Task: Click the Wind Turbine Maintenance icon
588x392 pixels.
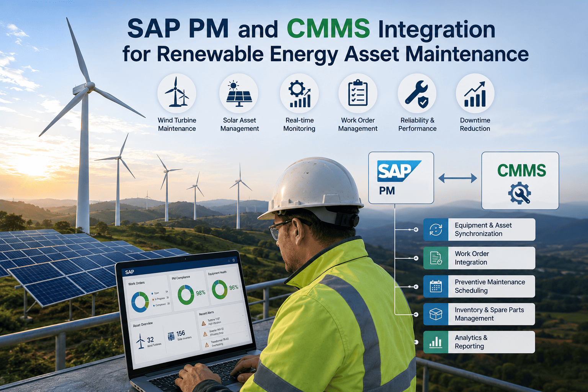Action: pyautogui.click(x=176, y=93)
